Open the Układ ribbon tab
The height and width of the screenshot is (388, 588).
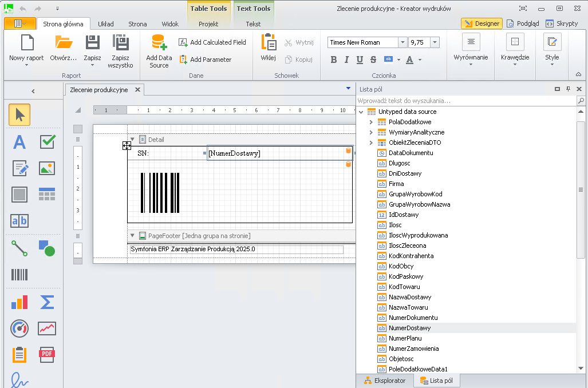coord(106,24)
